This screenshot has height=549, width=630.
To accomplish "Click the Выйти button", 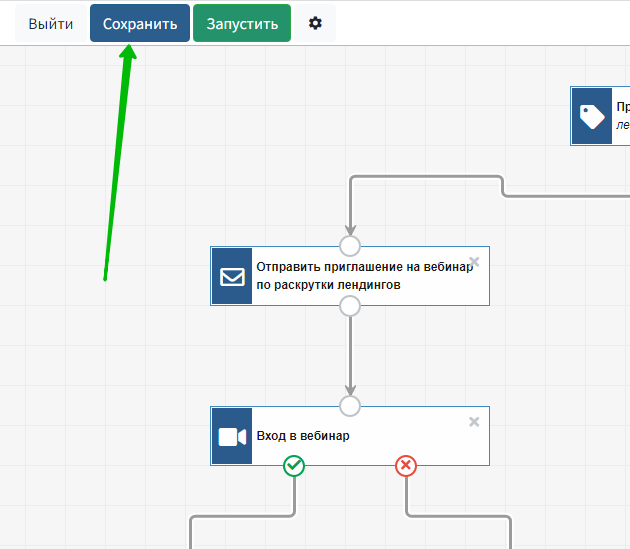I will point(50,23).
